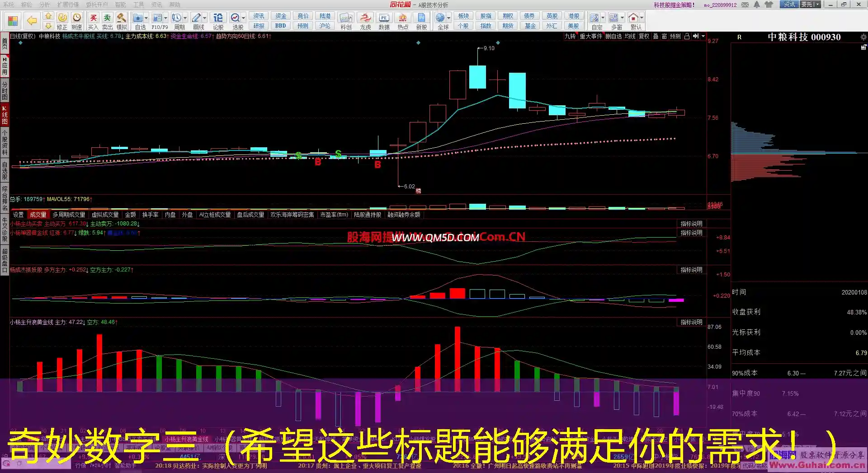Click the yellow up arrow icon

pos(48,16)
